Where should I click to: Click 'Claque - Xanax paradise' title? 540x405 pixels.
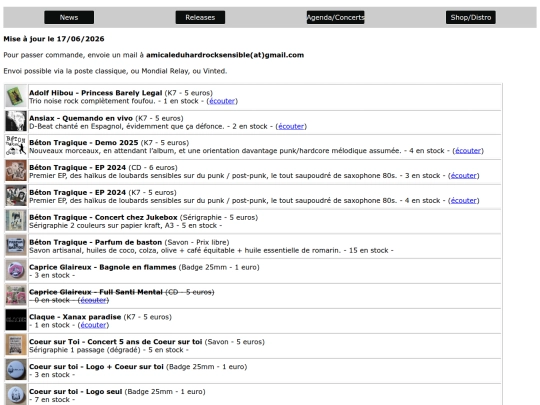coord(75,317)
